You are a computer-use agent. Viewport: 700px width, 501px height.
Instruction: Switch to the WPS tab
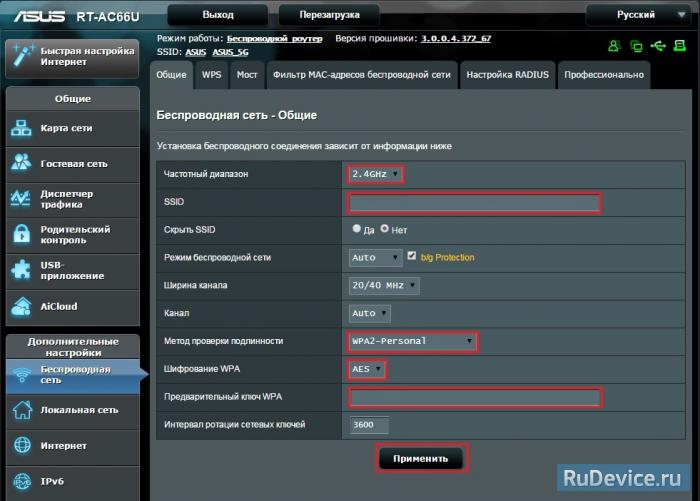212,75
